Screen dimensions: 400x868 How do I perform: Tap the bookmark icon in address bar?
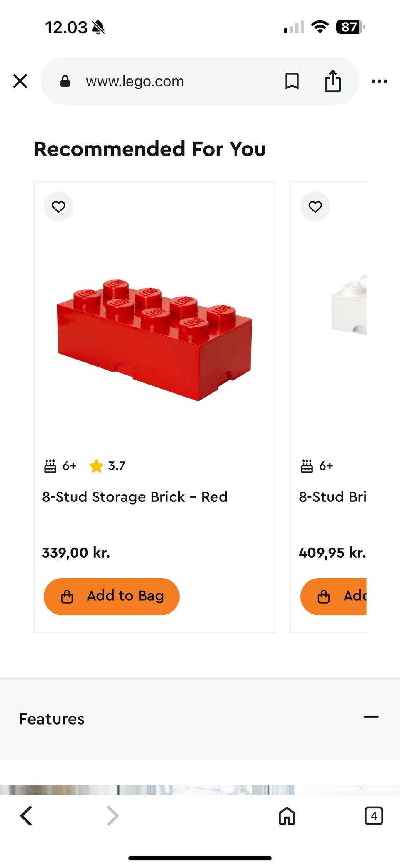(292, 81)
